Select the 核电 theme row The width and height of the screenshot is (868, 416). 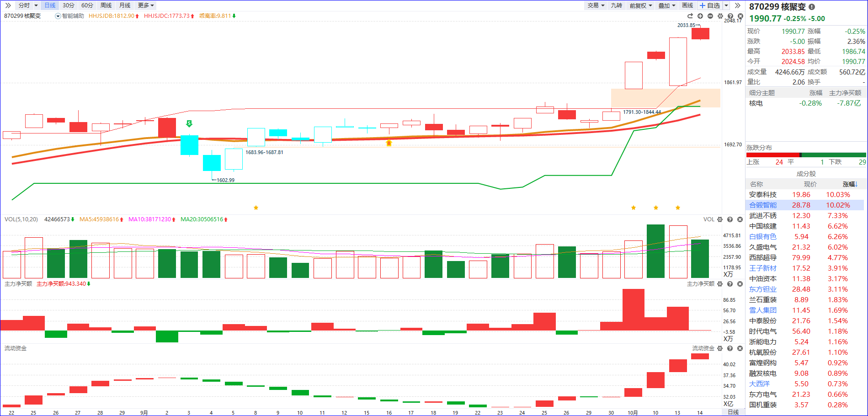pyautogui.click(x=806, y=103)
